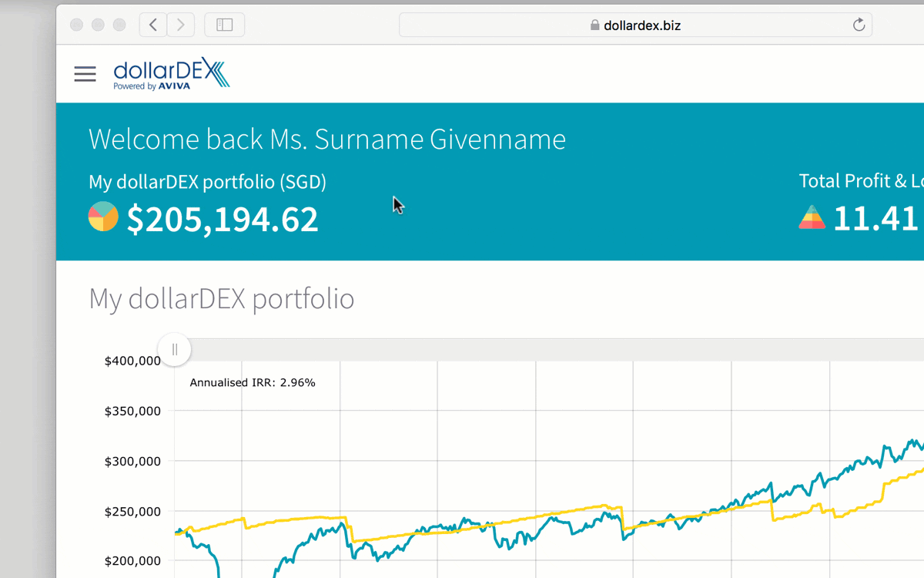Viewport: 924px width, 578px height.
Task: Minimize the Safari window
Action: coord(98,25)
